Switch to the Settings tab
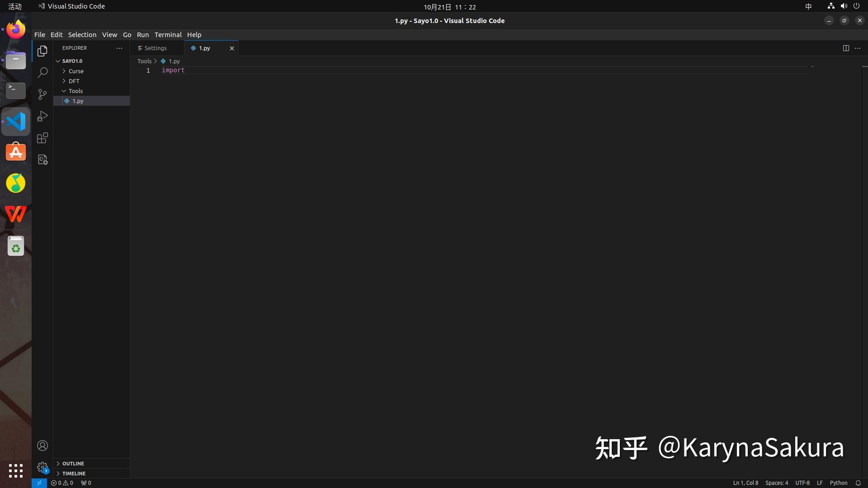868x488 pixels. pos(156,48)
